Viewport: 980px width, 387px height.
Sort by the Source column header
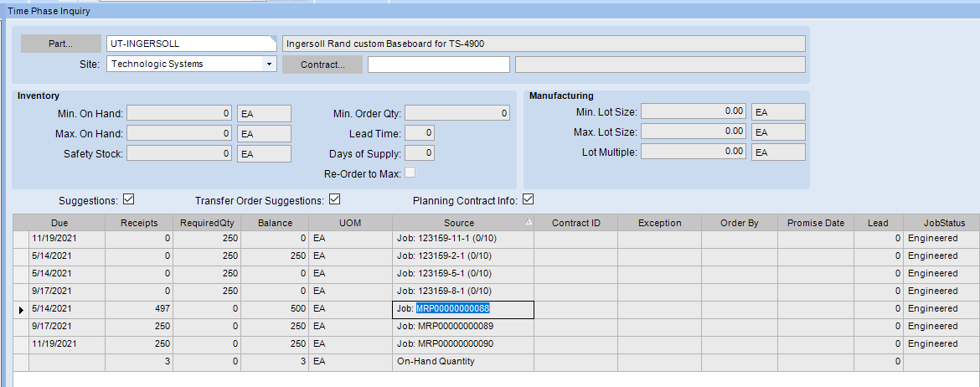point(459,223)
